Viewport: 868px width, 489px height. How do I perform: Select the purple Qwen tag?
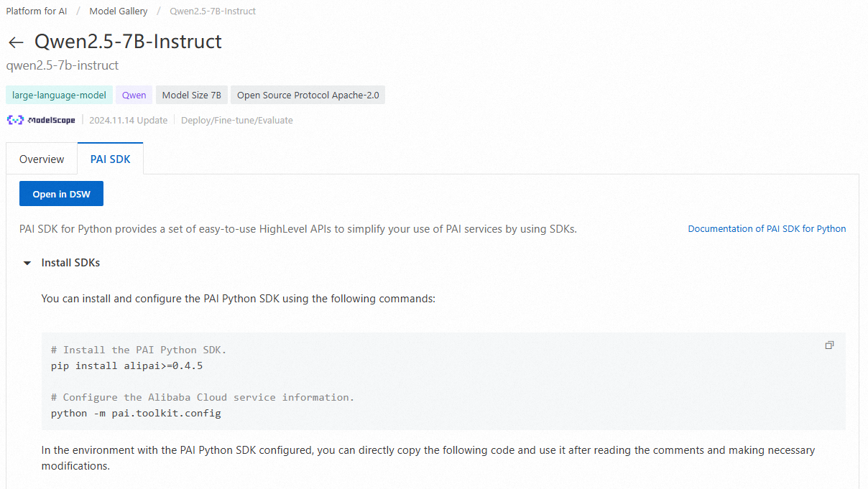(134, 95)
